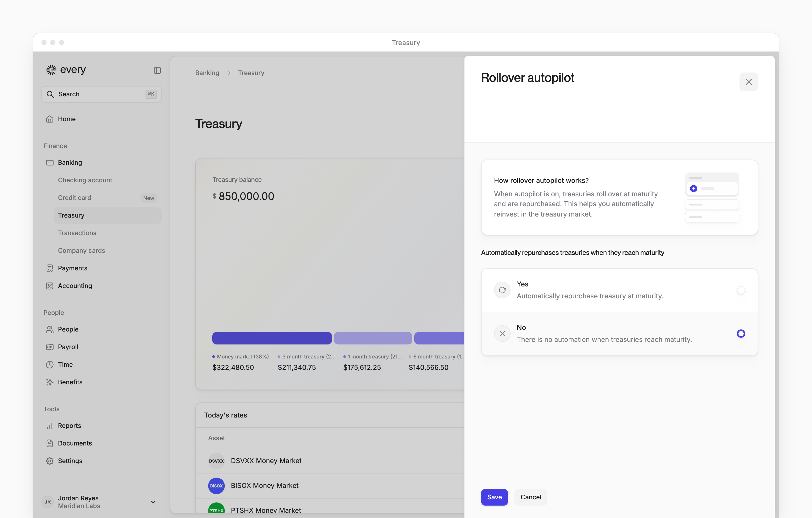The image size is (812, 518).
Task: Open the People page
Action: tap(101, 329)
